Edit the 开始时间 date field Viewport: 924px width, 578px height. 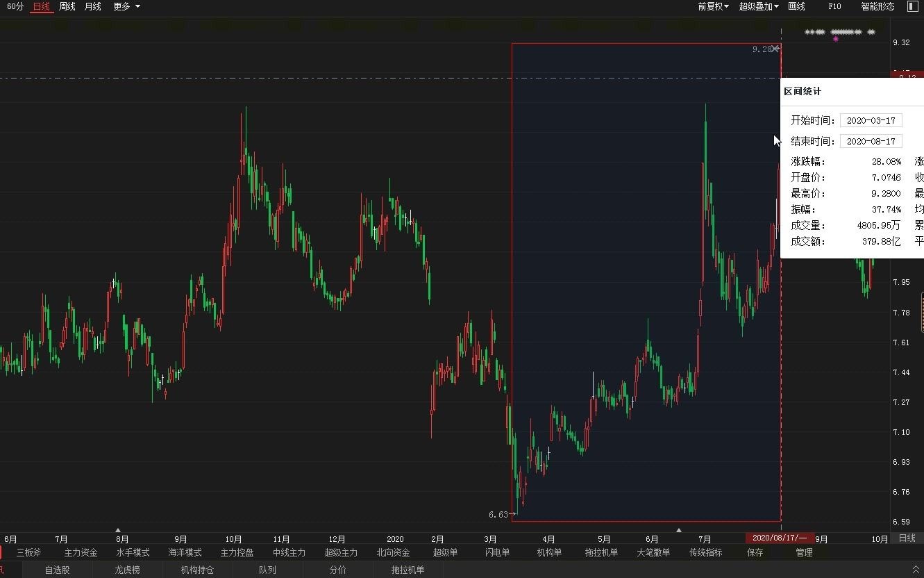(x=871, y=120)
